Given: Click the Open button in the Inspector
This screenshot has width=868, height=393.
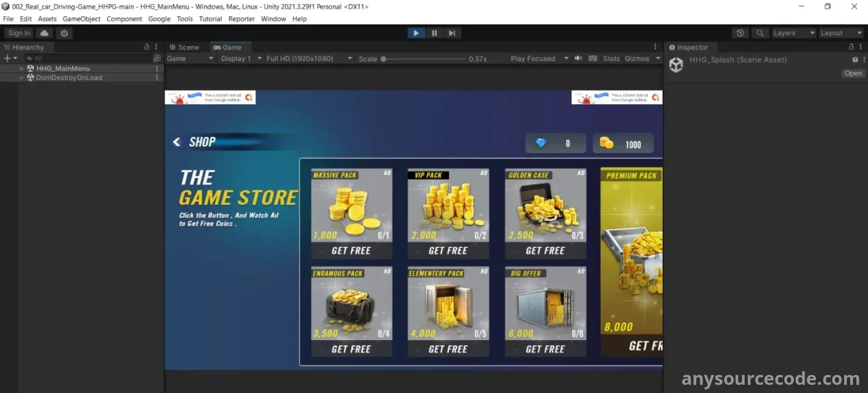Looking at the screenshot, I should [x=853, y=73].
